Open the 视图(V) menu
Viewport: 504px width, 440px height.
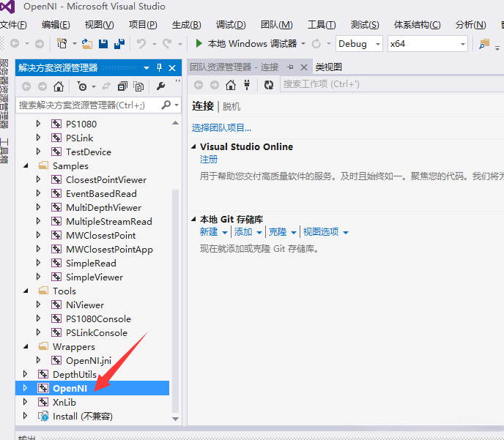(x=99, y=25)
